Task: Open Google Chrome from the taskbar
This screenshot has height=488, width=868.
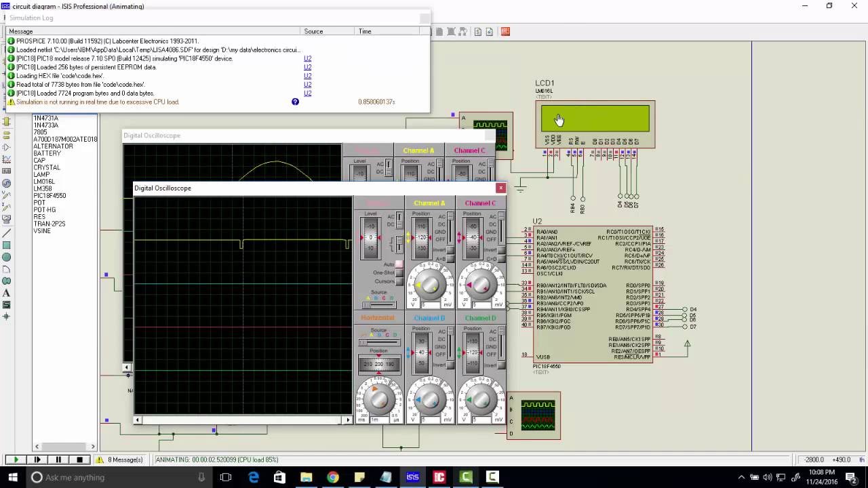Action: (x=332, y=477)
